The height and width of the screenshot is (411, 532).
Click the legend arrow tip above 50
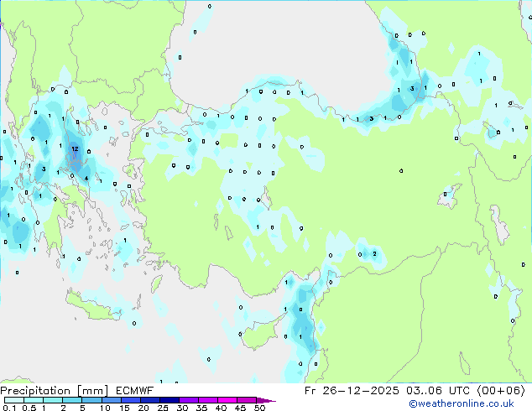click(266, 400)
